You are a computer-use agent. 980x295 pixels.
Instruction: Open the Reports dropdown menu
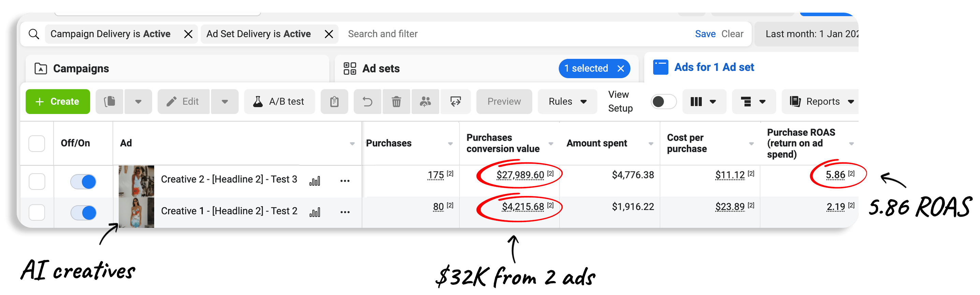click(822, 102)
